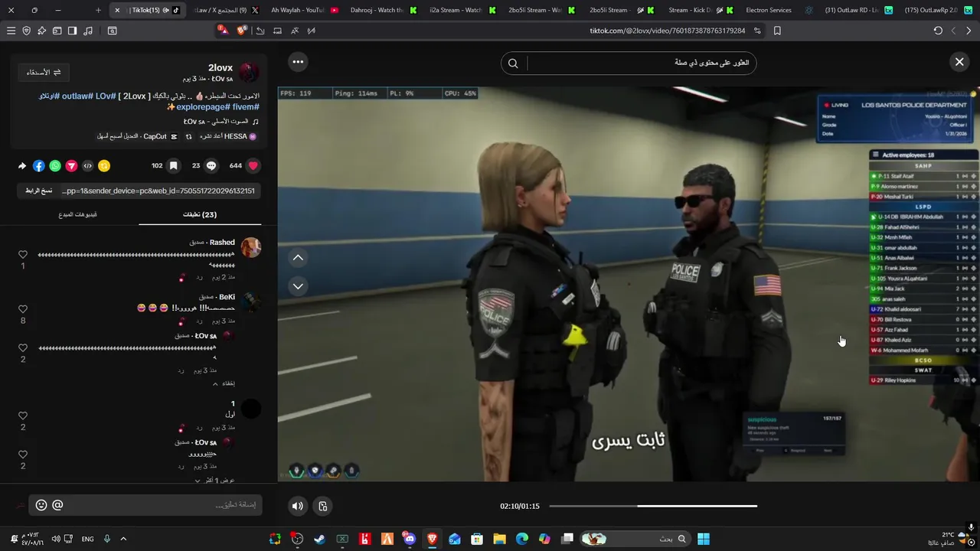Switch to the Dahrooj Kick tab
The width and height of the screenshot is (980, 551).
click(x=383, y=10)
